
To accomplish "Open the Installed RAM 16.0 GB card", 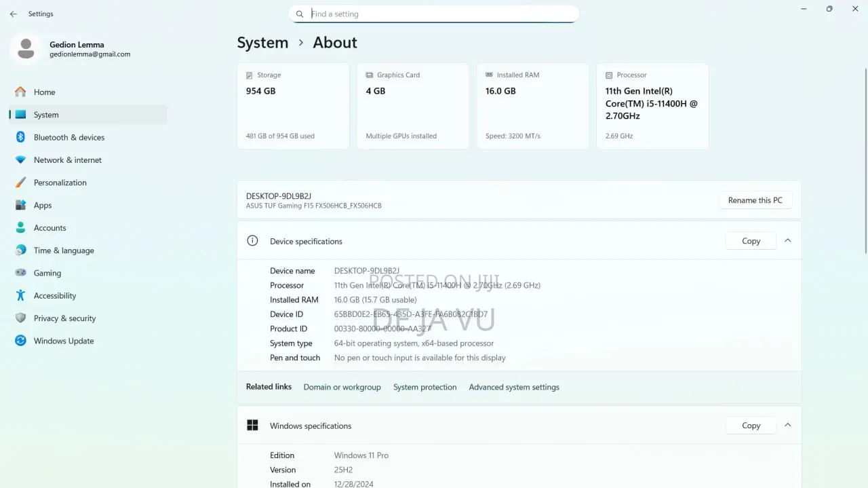I will pyautogui.click(x=532, y=106).
